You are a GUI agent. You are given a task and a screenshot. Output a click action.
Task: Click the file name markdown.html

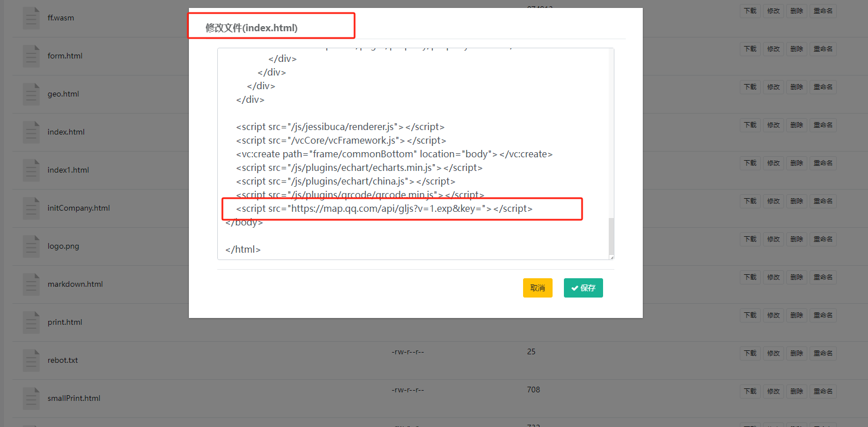pos(75,284)
